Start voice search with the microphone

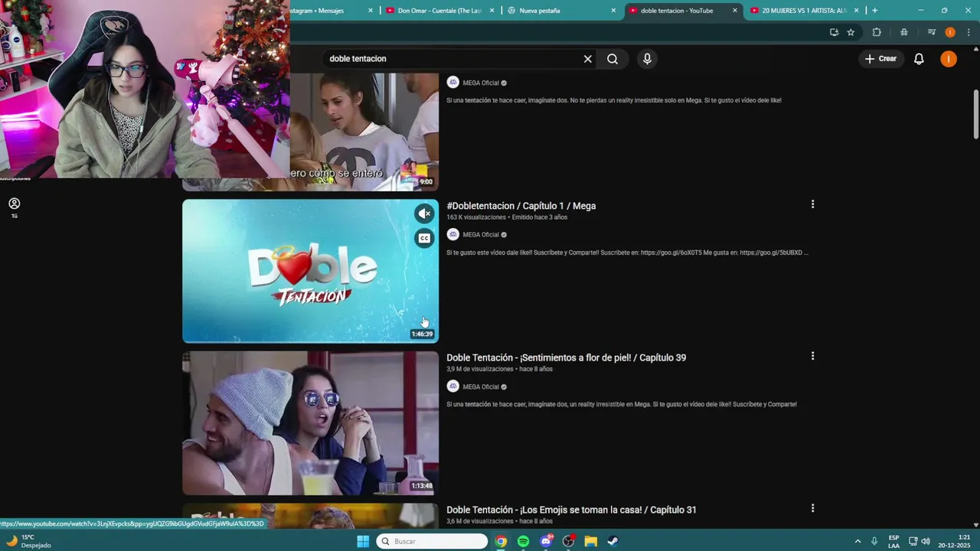pos(647,59)
